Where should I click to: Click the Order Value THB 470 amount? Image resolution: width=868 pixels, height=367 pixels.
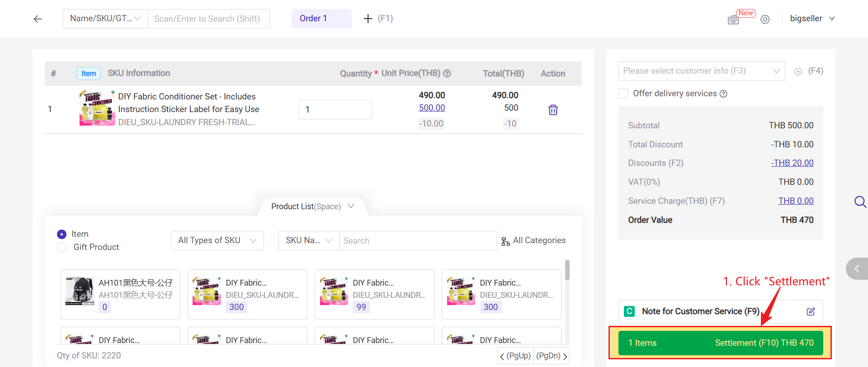(797, 220)
